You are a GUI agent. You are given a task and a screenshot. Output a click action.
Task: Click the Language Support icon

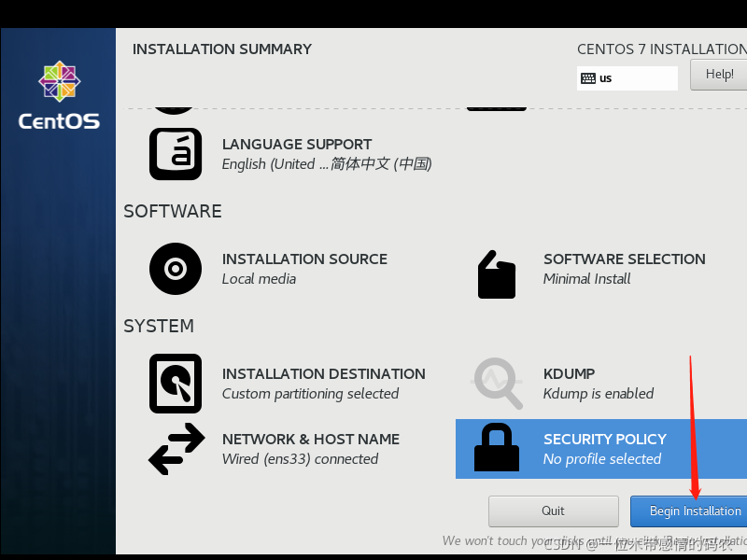coord(176,154)
